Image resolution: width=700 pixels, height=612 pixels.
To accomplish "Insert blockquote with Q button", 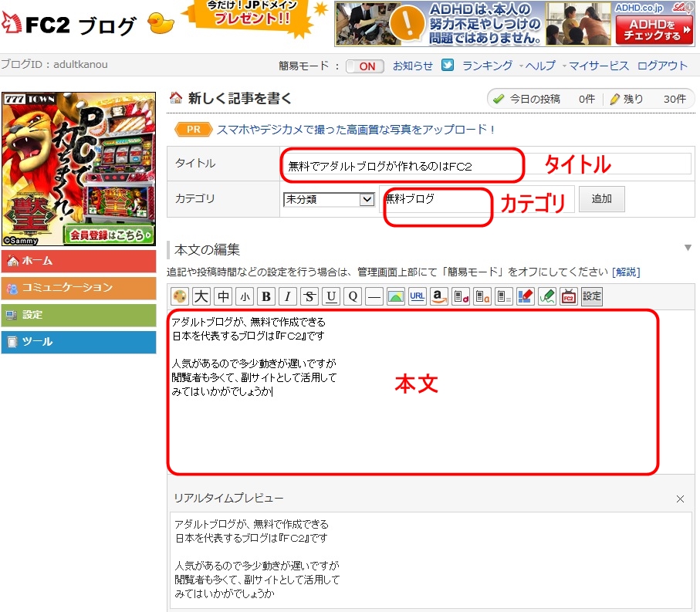I will pyautogui.click(x=353, y=296).
